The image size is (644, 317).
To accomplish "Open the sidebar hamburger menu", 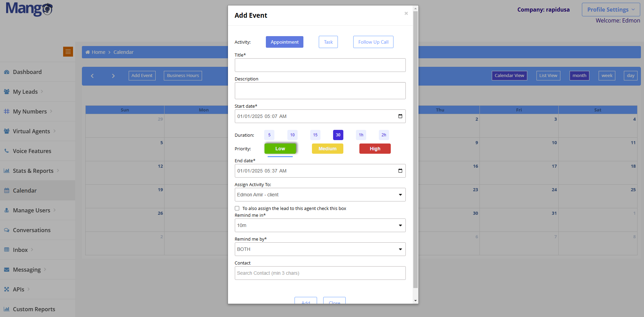I will tap(68, 52).
